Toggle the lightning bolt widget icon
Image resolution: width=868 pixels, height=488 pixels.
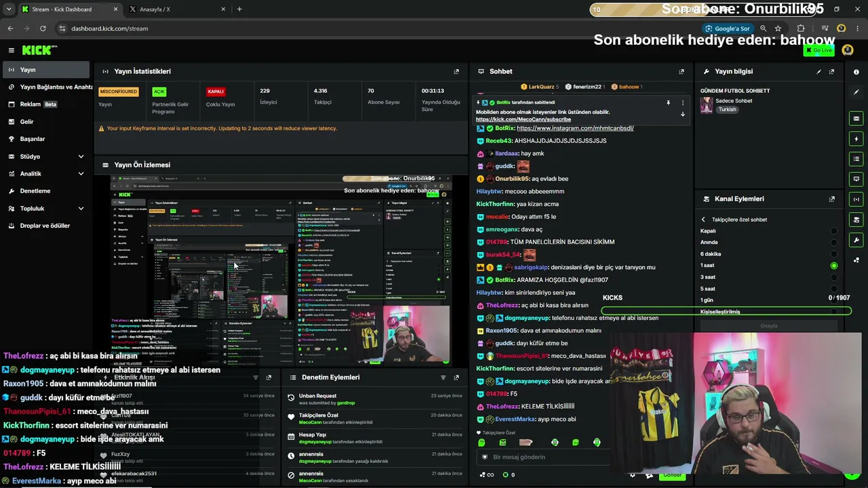(856, 139)
